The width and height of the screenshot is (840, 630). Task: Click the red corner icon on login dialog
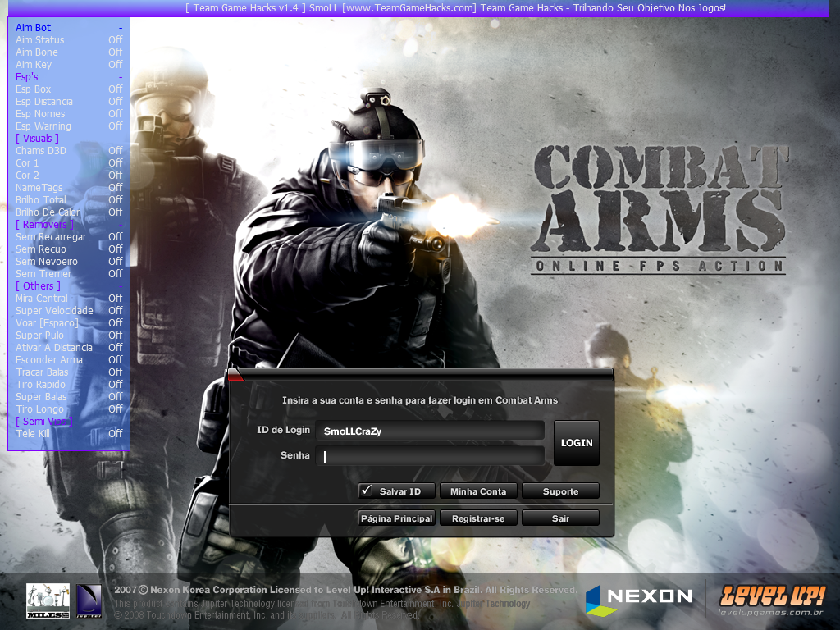click(235, 376)
